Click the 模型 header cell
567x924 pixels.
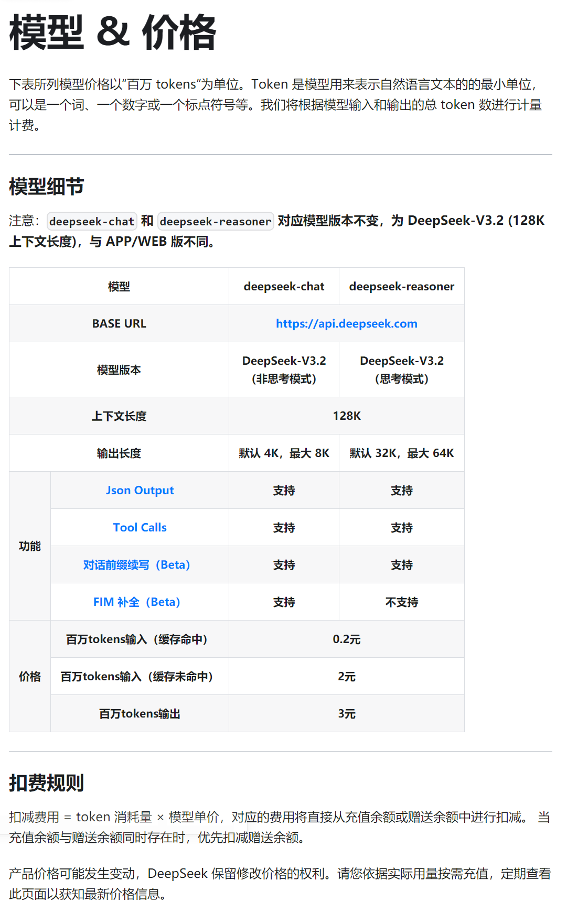(119, 287)
